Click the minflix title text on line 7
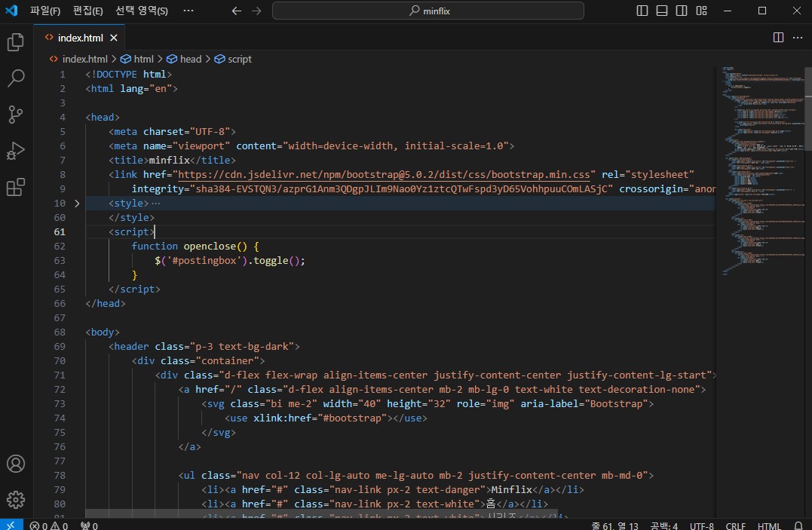 pyautogui.click(x=170, y=160)
